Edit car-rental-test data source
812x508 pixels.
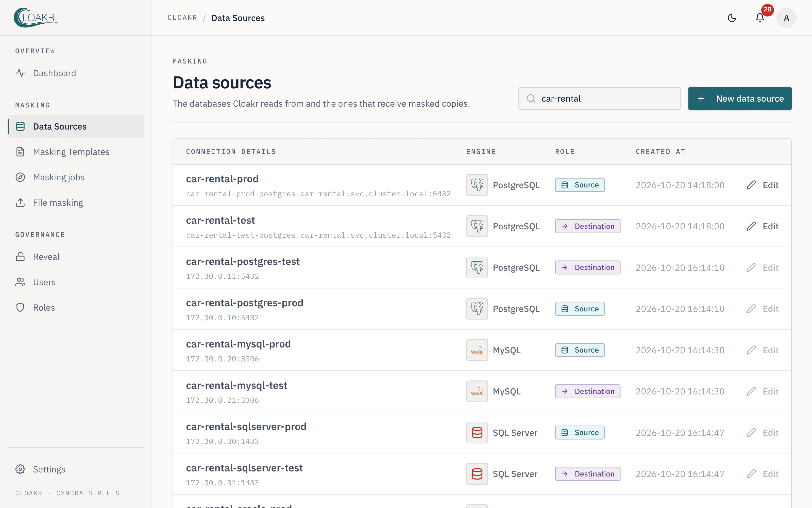[x=762, y=226]
